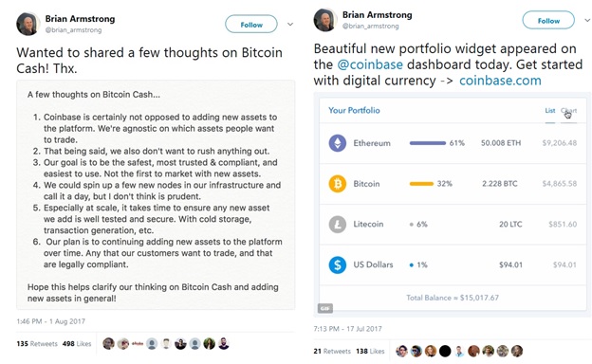Open the Bitcoin Cash thoughts image
This screenshot has width=592, height=364.
[156, 195]
